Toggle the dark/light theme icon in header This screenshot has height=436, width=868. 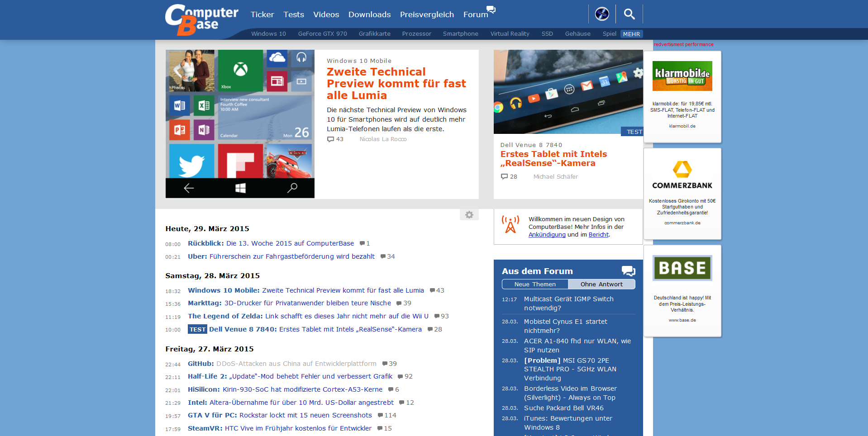coord(602,14)
